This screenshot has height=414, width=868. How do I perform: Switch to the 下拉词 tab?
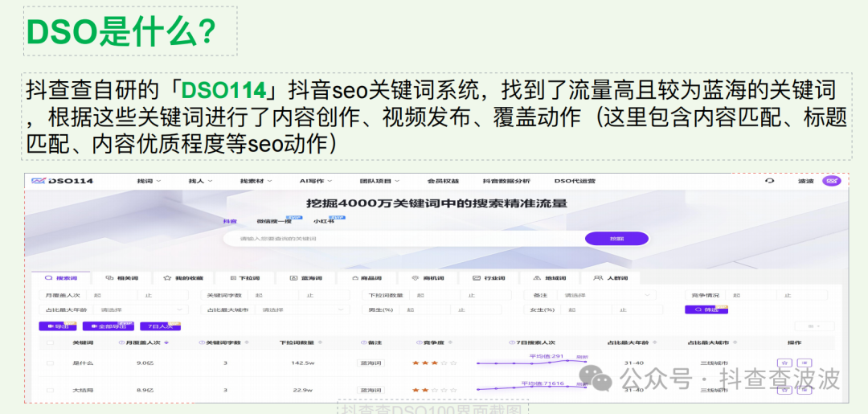(244, 278)
